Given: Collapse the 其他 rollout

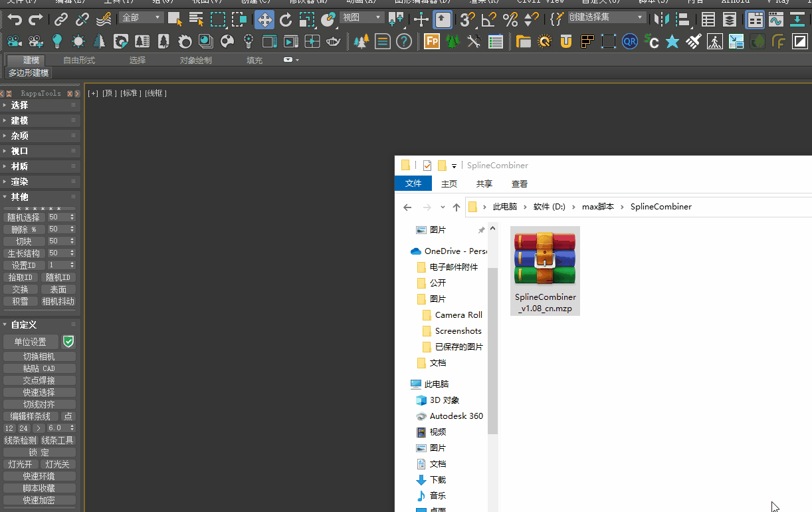Looking at the screenshot, I should pyautogui.click(x=20, y=197).
